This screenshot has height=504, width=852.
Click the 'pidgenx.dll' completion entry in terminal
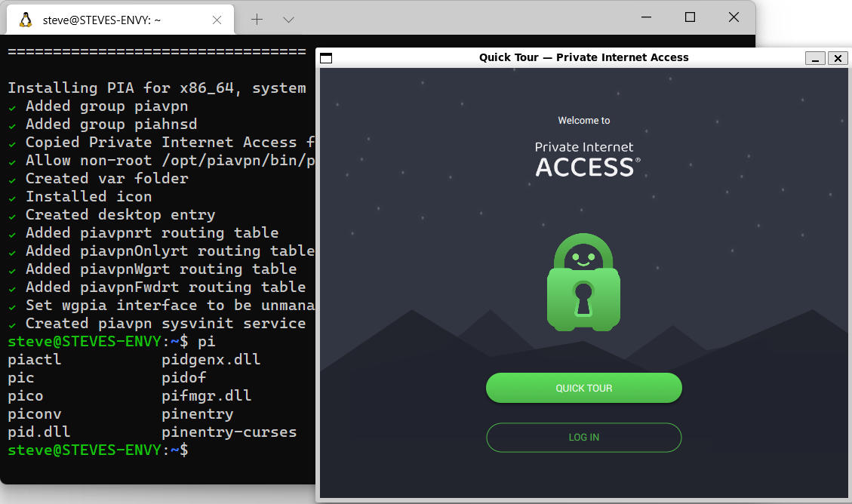(x=211, y=360)
